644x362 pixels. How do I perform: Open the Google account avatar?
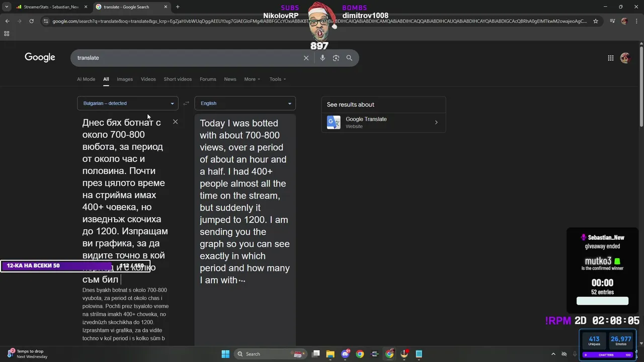(x=625, y=58)
